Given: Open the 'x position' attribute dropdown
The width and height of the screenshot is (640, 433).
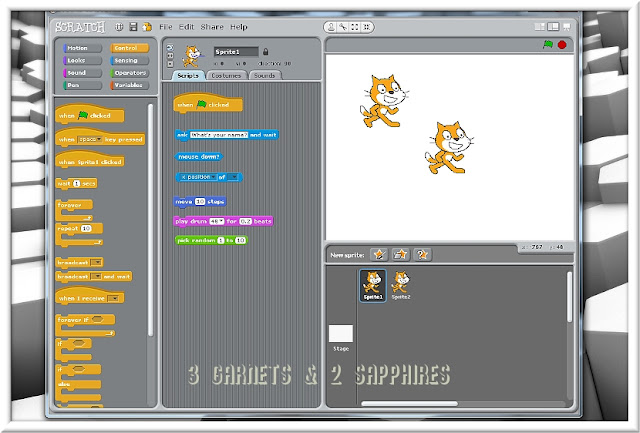Looking at the screenshot, I should [x=198, y=177].
